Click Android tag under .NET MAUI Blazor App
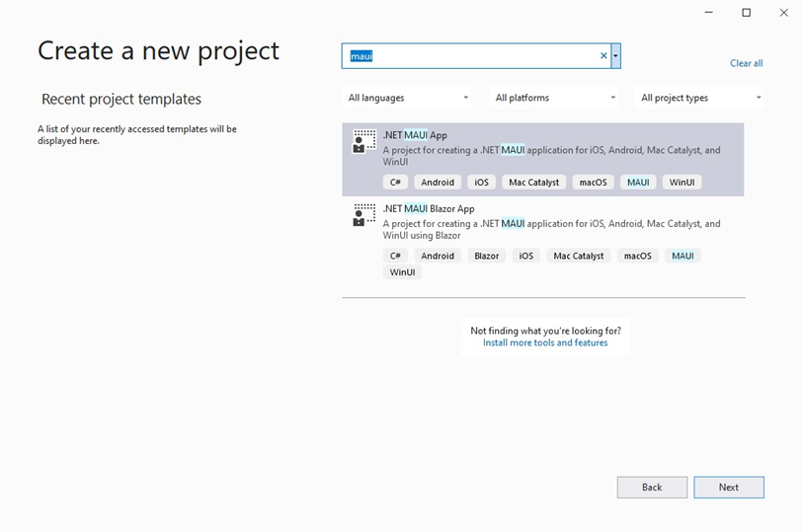The width and height of the screenshot is (802, 532). 438,256
